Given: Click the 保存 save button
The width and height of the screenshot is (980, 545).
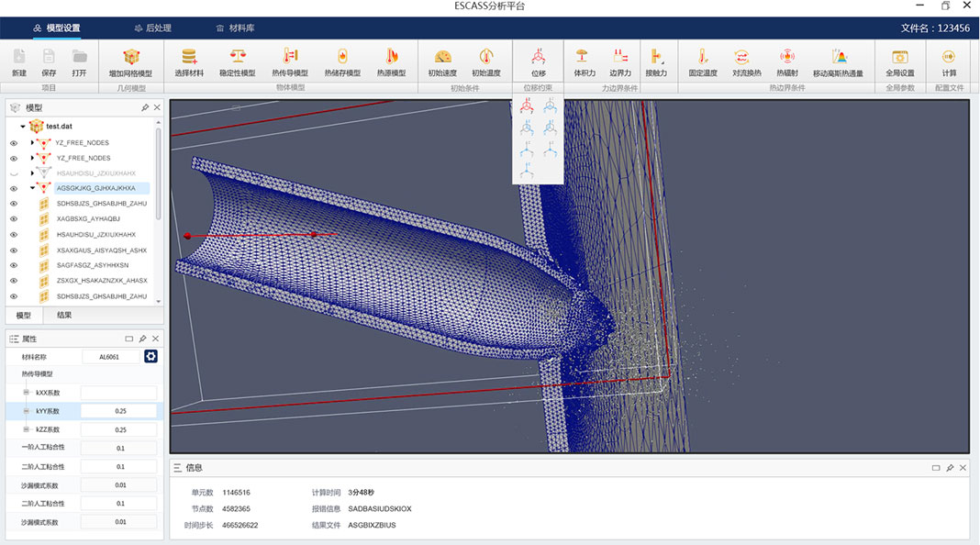Looking at the screenshot, I should [49, 57].
